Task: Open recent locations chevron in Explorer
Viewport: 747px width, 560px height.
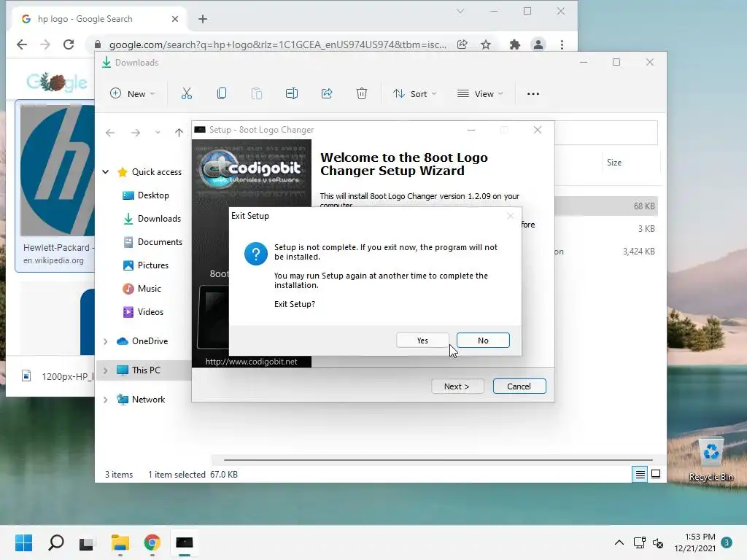Action: [x=158, y=133]
